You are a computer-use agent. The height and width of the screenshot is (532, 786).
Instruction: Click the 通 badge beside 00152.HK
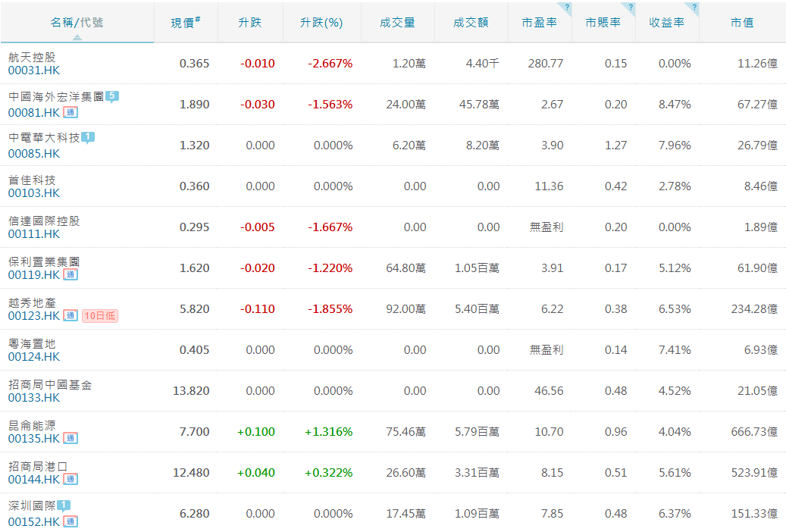pyautogui.click(x=70, y=521)
